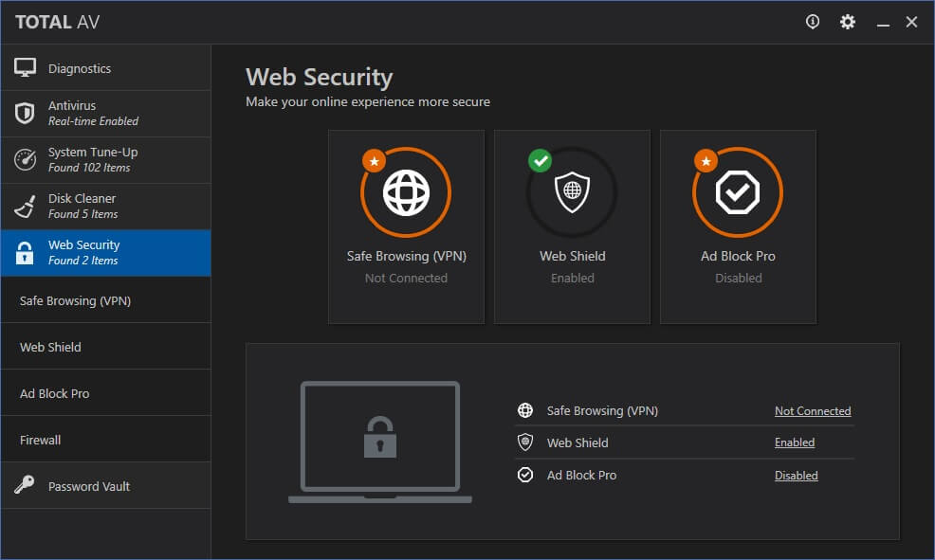Open settings gear icon
The height and width of the screenshot is (560, 935).
[x=848, y=22]
